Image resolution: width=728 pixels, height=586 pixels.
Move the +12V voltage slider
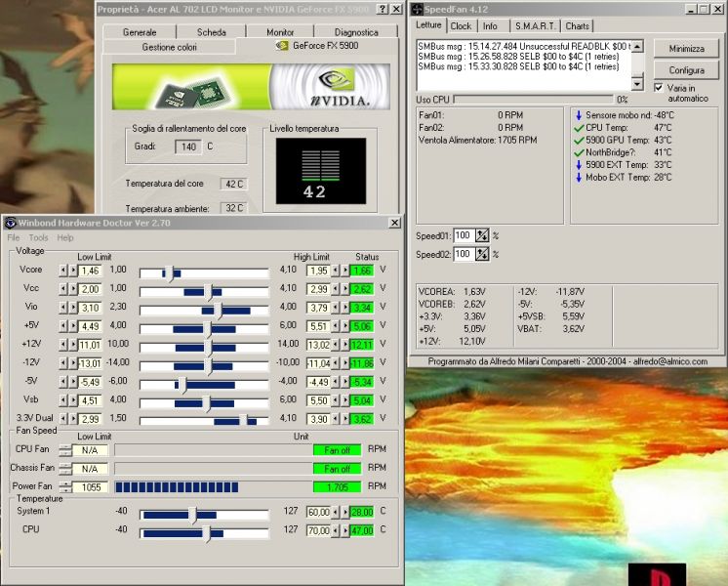click(x=208, y=348)
